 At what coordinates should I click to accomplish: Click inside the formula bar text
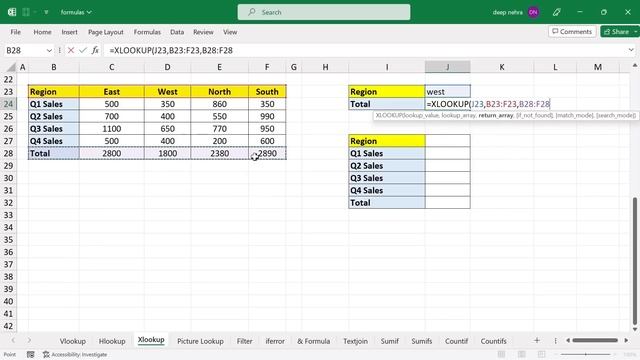tap(171, 50)
